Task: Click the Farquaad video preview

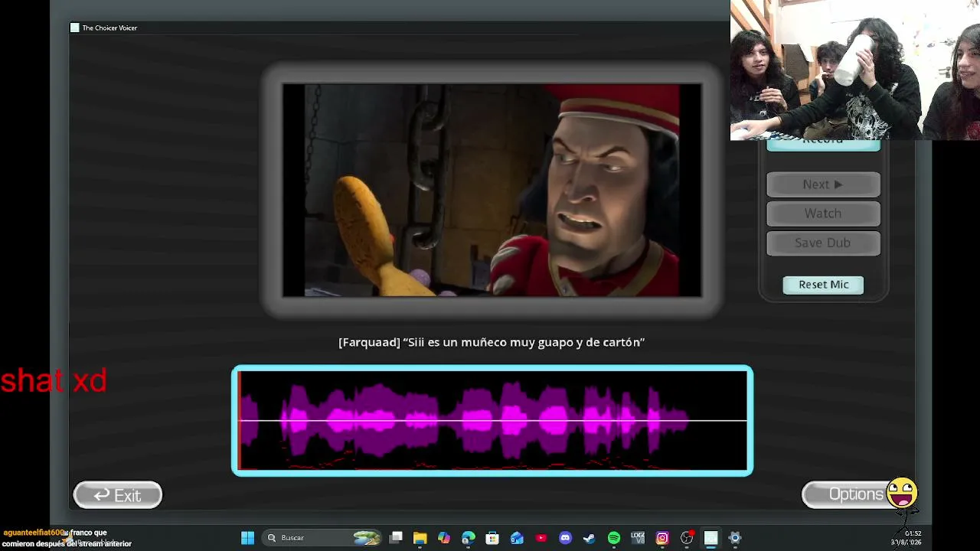Action: tap(492, 190)
